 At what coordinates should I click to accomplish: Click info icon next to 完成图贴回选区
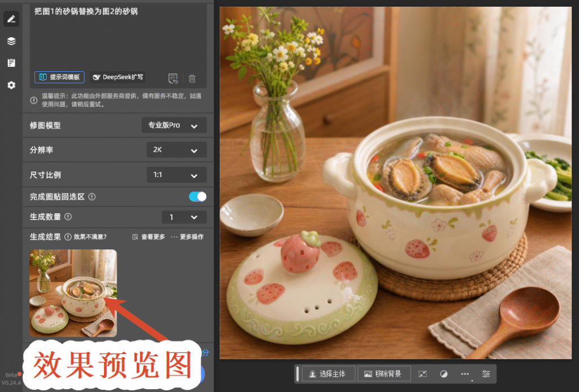coord(92,197)
